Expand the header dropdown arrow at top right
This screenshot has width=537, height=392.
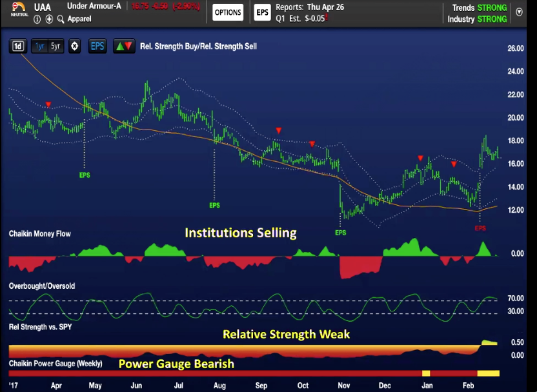520,12
